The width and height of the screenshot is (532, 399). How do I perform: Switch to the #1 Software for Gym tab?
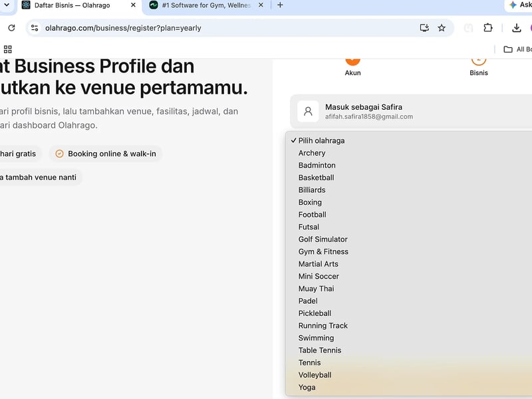(206, 5)
